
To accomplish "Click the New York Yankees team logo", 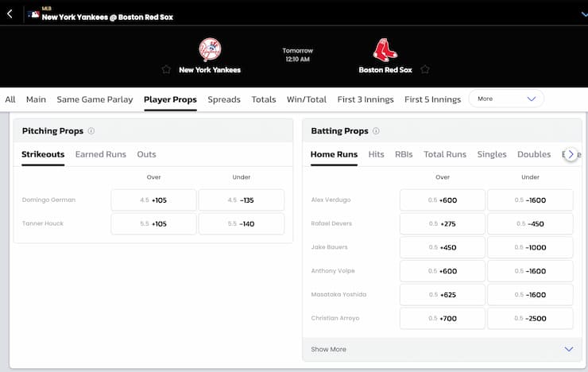I will 210,49.
